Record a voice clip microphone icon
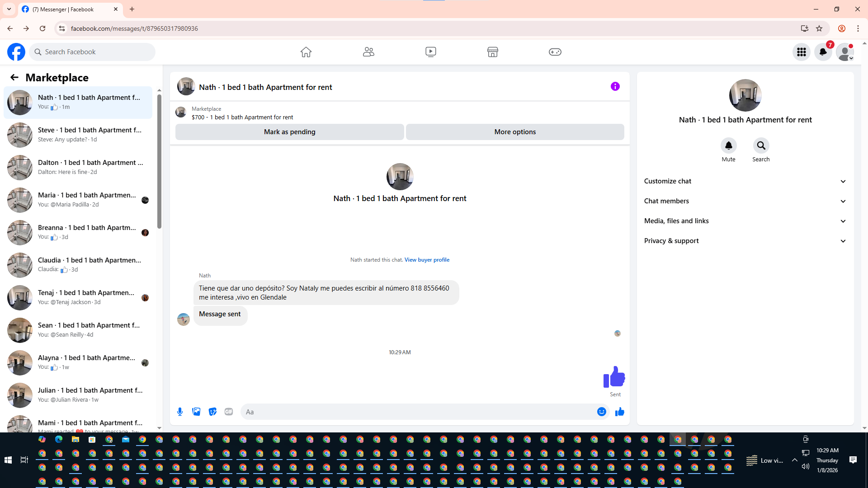 pos(180,412)
